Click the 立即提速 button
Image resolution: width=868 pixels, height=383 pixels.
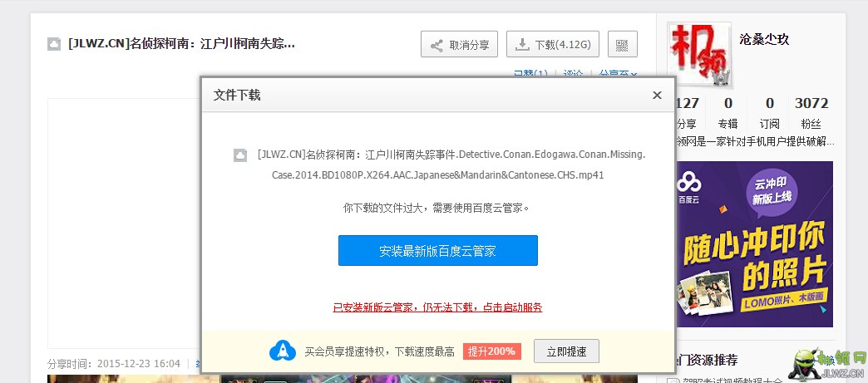pyautogui.click(x=566, y=351)
